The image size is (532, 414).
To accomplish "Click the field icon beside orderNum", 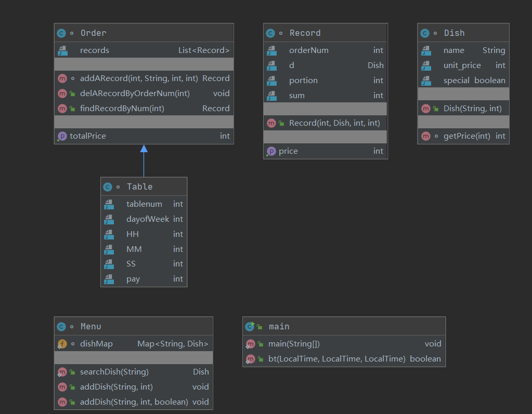I will (272, 50).
